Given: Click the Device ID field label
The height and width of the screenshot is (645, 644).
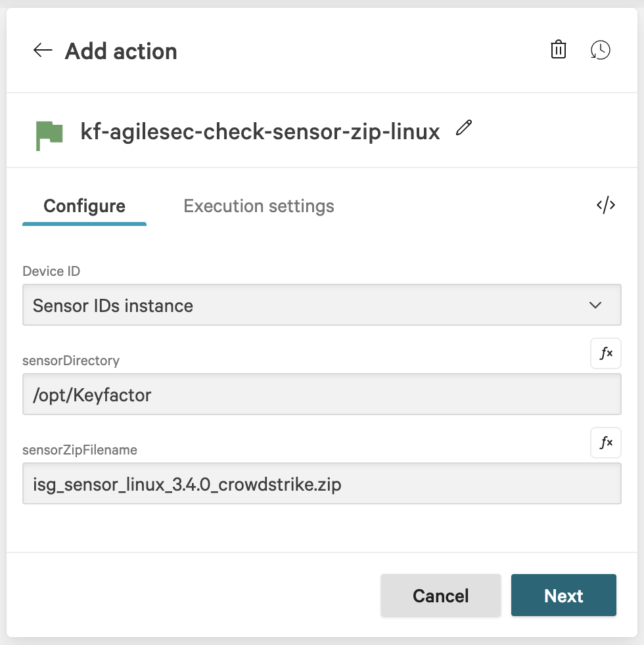Looking at the screenshot, I should point(51,271).
